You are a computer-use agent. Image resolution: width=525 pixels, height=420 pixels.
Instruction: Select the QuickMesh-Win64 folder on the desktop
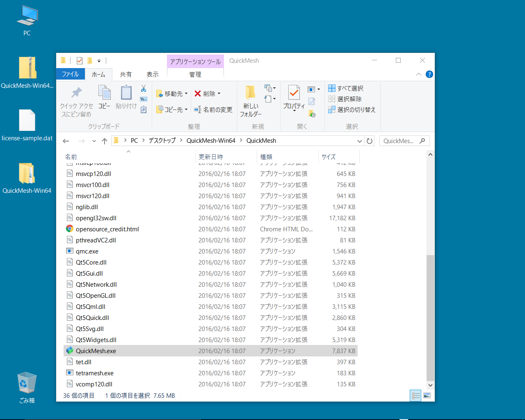(27, 178)
